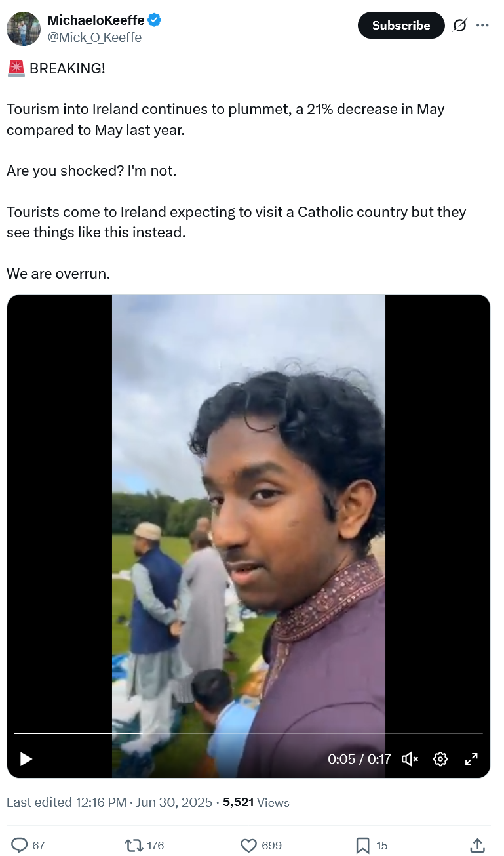Open MichaeloKeeffe profile avatar
The image size is (504, 856).
(x=24, y=29)
